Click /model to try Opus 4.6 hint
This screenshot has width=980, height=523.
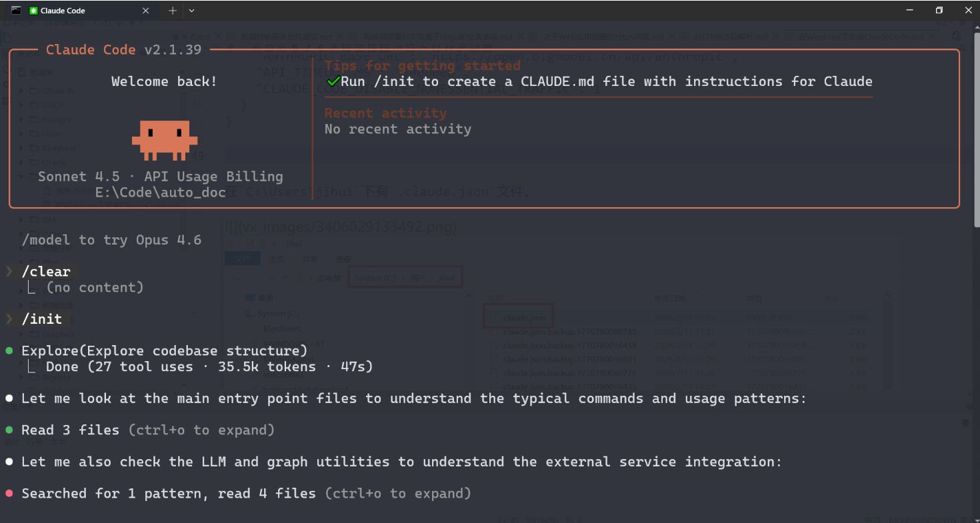click(111, 240)
